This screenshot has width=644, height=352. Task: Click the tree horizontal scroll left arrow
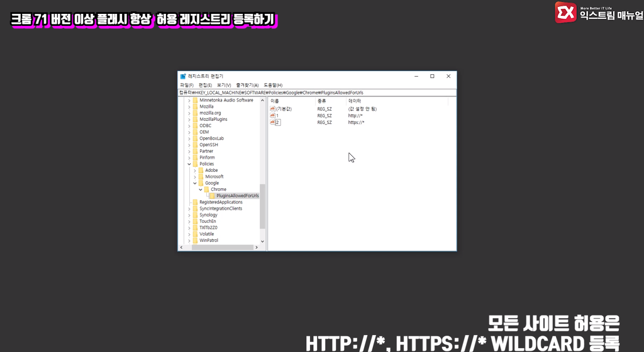click(x=181, y=247)
